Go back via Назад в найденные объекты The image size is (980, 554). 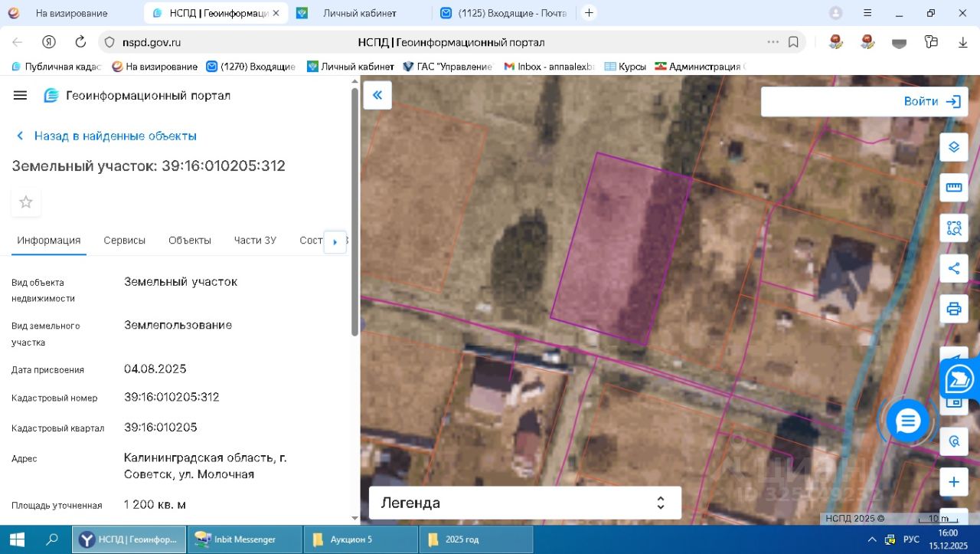click(106, 136)
